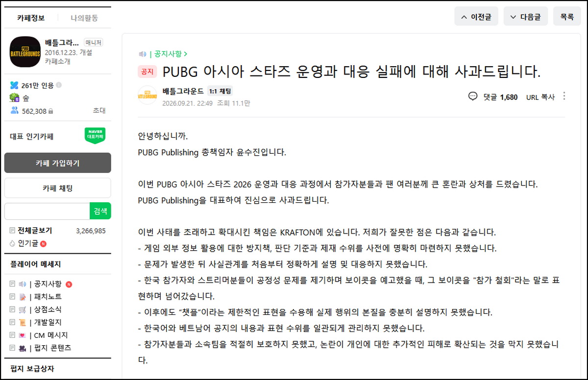Click the 숲 tree rank icon
This screenshot has height=380, width=588.
point(14,98)
